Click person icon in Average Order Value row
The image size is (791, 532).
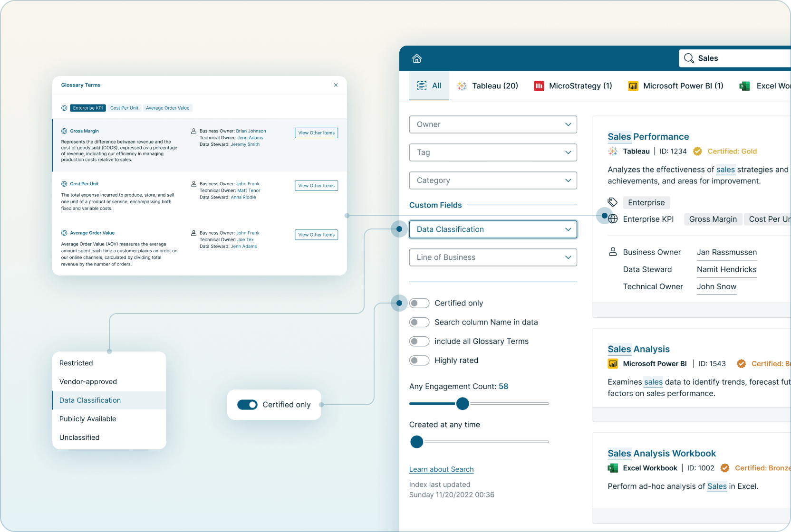click(193, 233)
